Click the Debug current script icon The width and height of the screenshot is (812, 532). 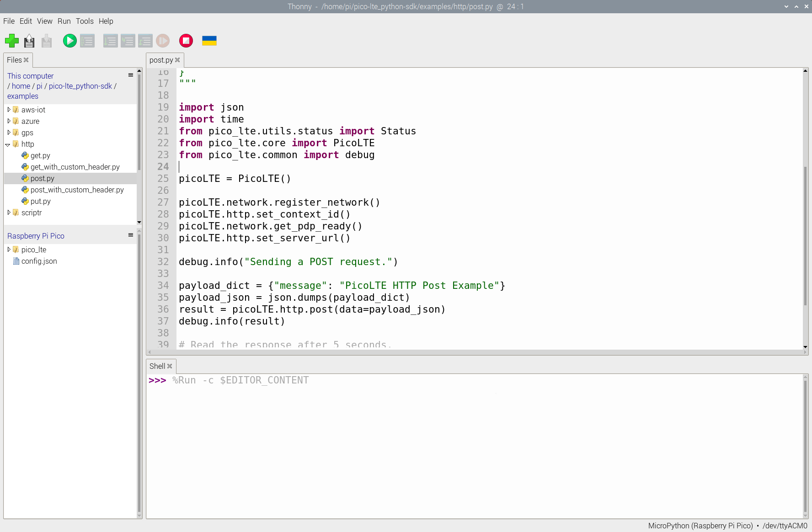pos(87,41)
